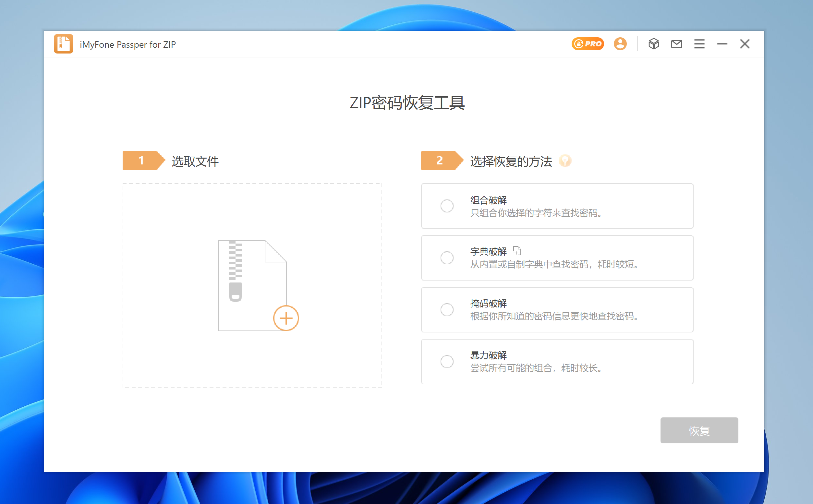This screenshot has width=813, height=504.
Task: Click the dictionary import icon beside 字典破解
Action: [517, 251]
